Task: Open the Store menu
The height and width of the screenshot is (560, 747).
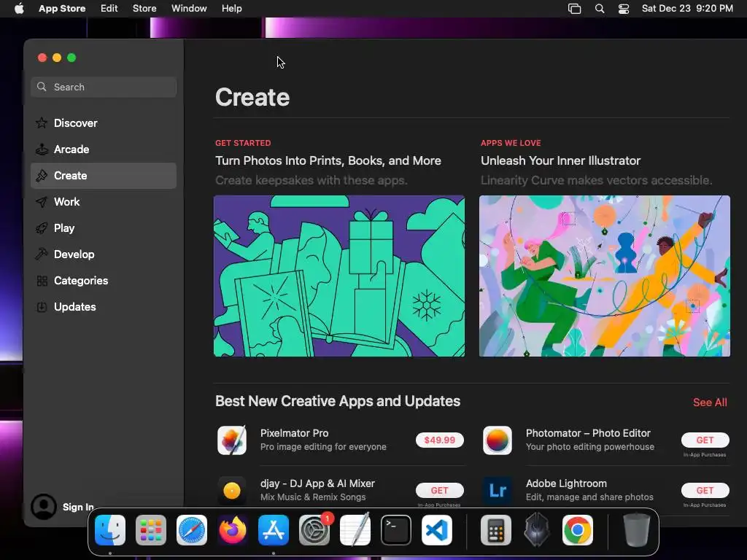Action: coord(144,9)
